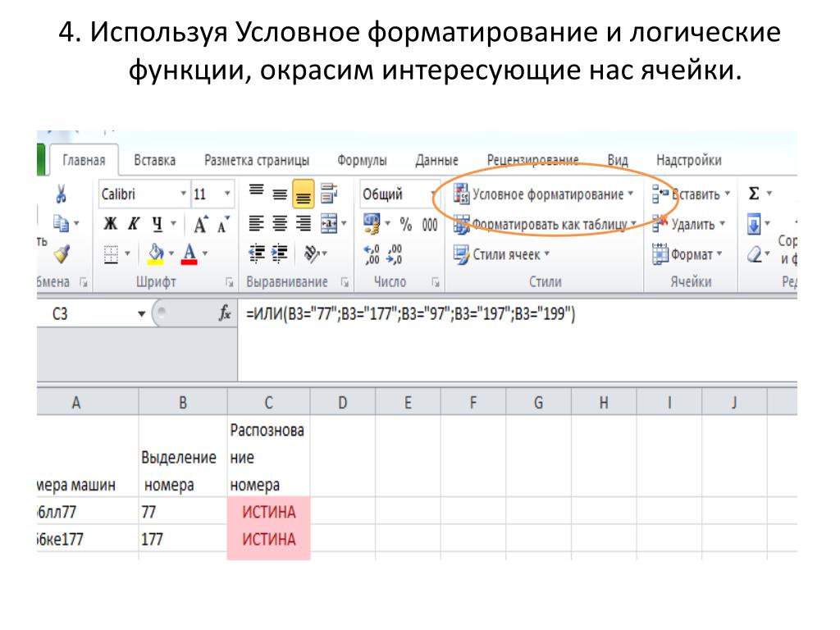Image resolution: width=840 pixels, height=630 pixels.
Task: Open Выравнивание group dialog launcher
Action: click(x=345, y=282)
